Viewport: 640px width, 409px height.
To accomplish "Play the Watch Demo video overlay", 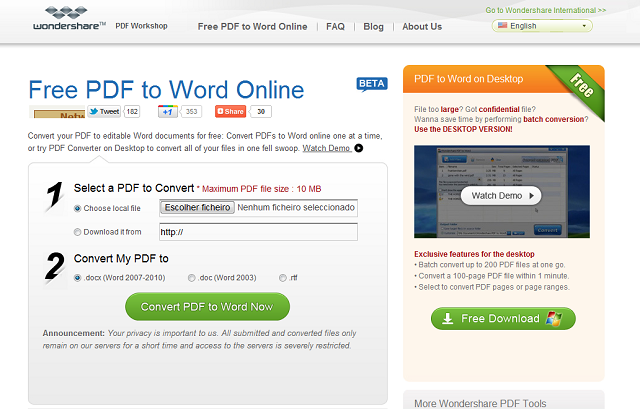I will pyautogui.click(x=505, y=195).
